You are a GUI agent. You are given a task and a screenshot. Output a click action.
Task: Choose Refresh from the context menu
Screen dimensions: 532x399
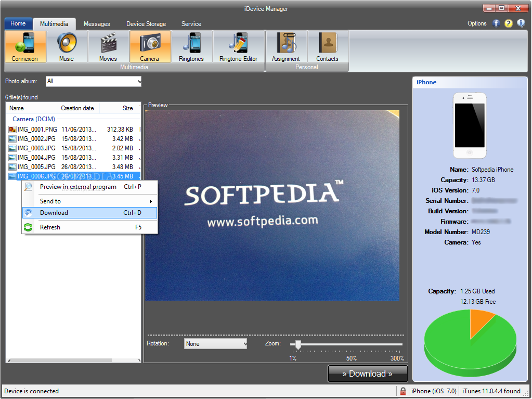tap(90, 227)
